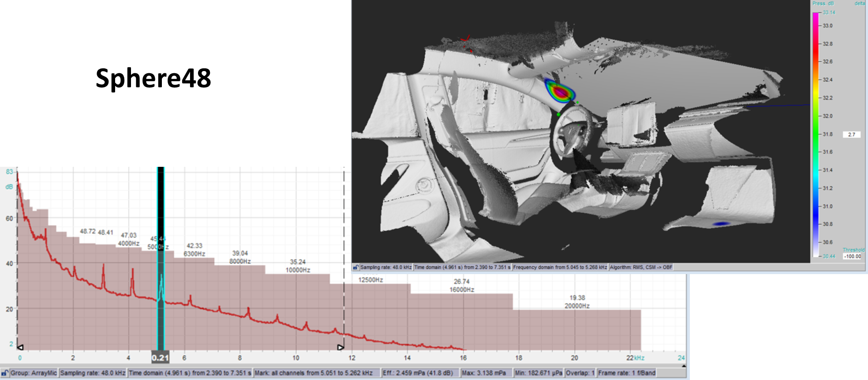Screen dimensions: 868x380
Task: Click the 35.24 band level value
Action: tap(298, 262)
